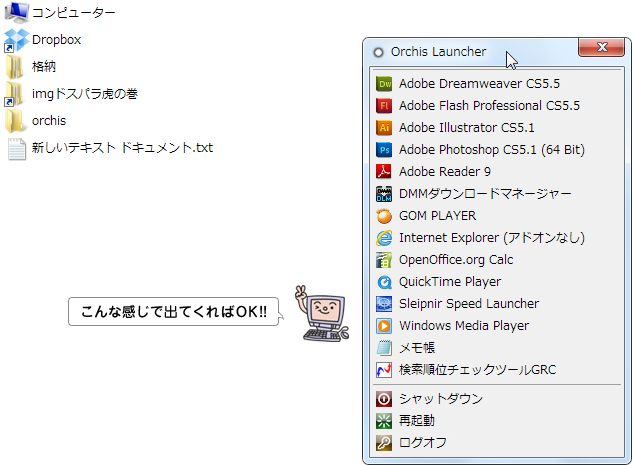Click the ログオフ key icon
Viewport: 632px width, 465px height.
pos(384,443)
